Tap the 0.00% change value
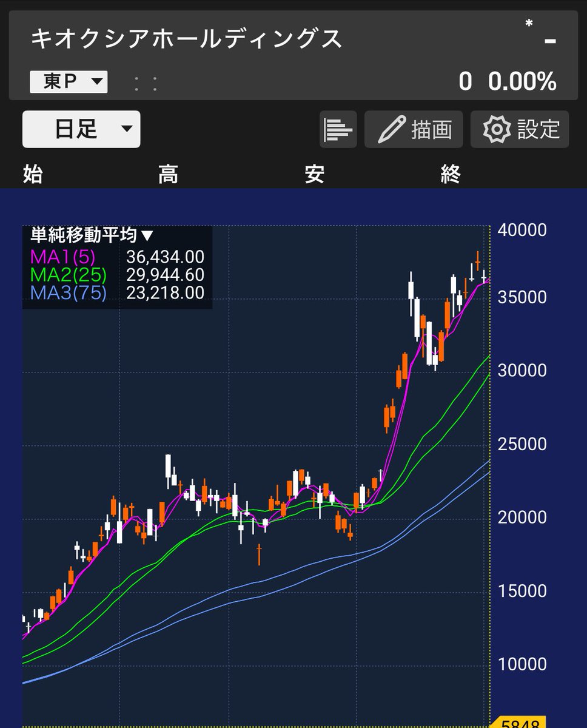Screen dimensions: 587x728 pyautogui.click(x=523, y=81)
